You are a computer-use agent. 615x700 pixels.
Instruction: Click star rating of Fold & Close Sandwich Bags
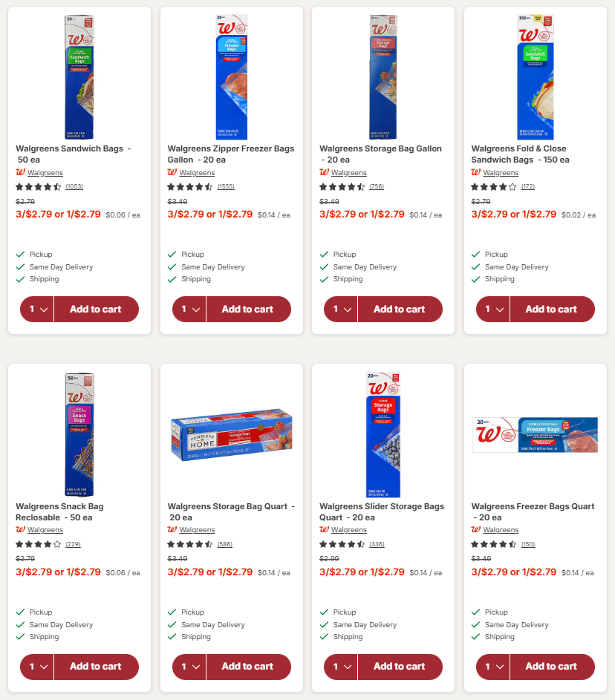click(x=494, y=186)
